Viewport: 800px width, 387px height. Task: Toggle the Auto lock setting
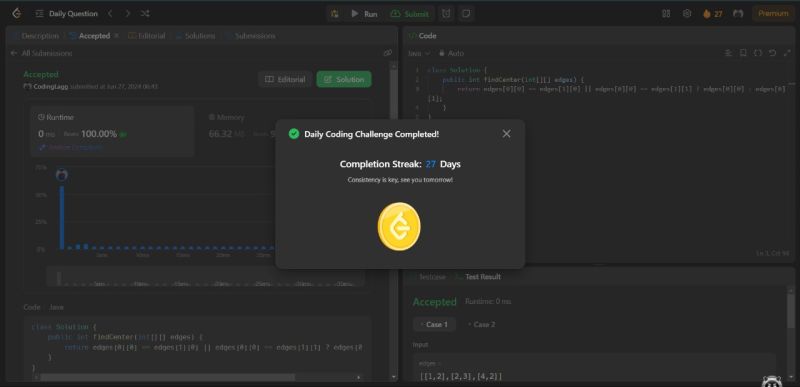[451, 53]
